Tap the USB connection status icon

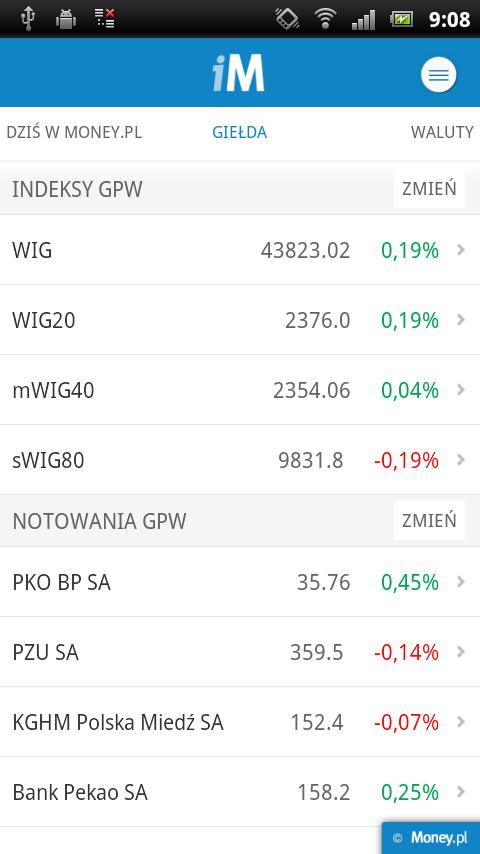pos(27,19)
